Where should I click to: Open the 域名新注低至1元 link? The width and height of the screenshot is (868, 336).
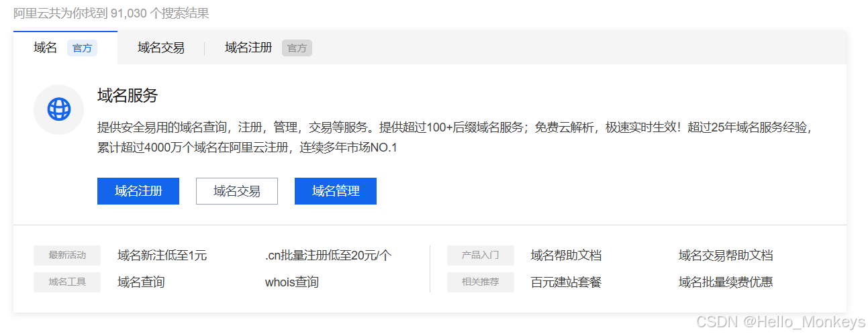162,256
